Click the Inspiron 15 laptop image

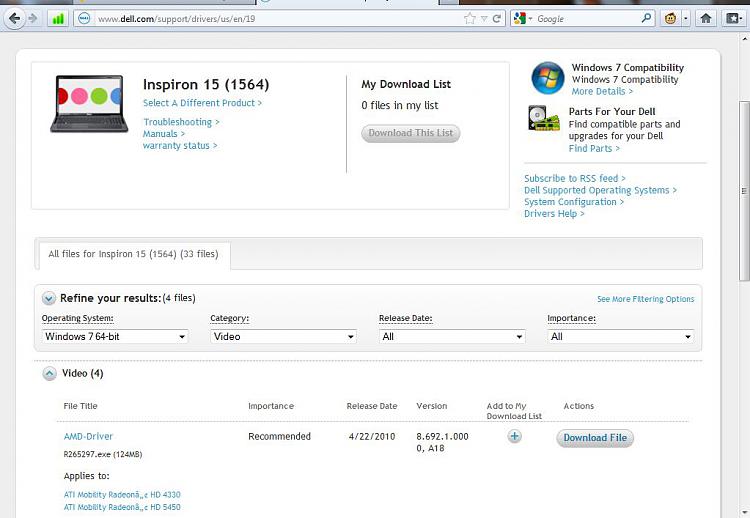coord(89,104)
